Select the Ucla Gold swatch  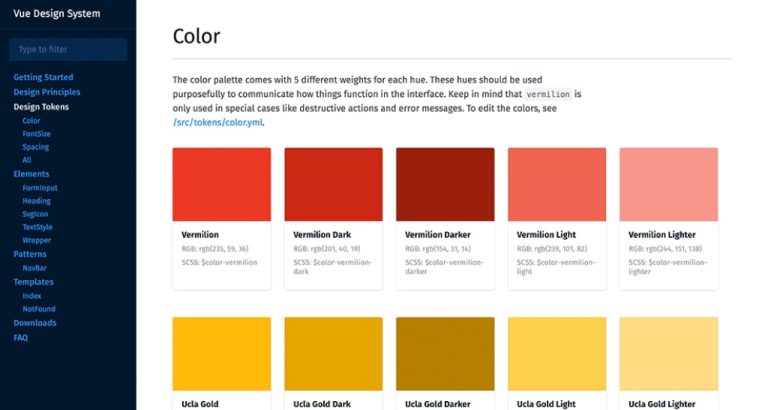[x=221, y=353]
